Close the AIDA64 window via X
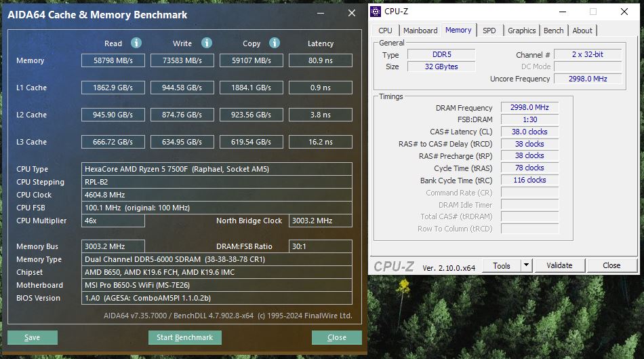Viewport: 644px width, 359px height. point(352,13)
